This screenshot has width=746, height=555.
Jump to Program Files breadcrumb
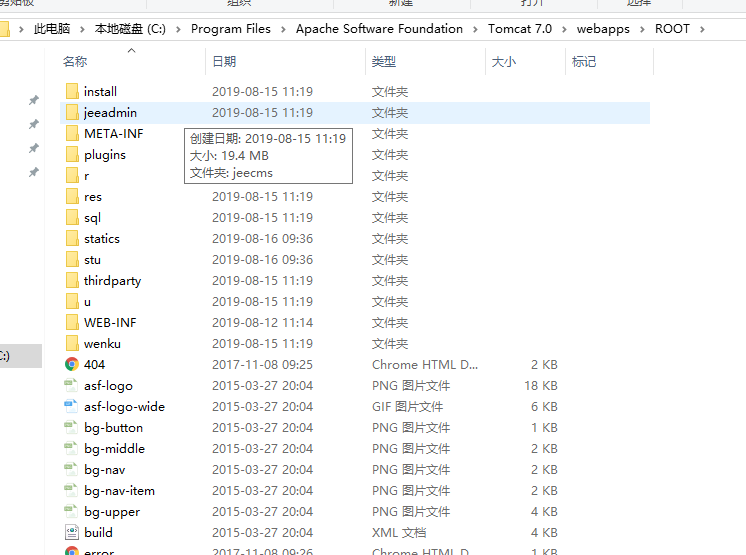click(x=231, y=29)
